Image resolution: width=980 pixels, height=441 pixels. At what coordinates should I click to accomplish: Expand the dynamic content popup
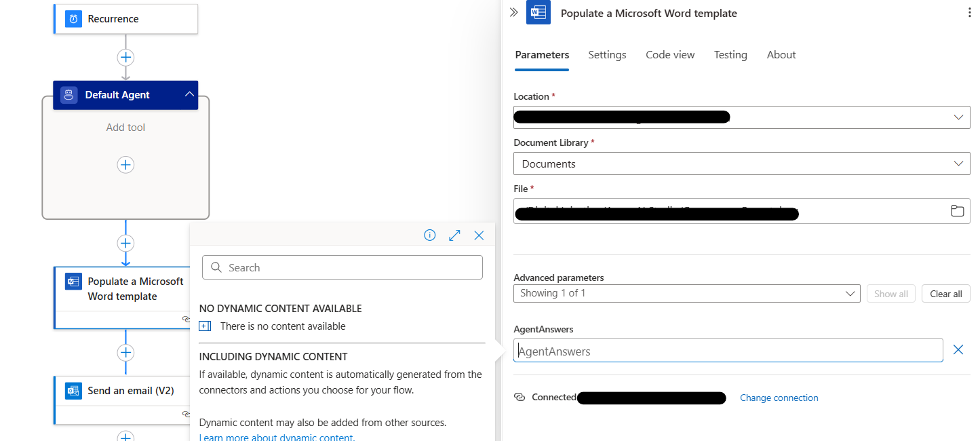454,235
